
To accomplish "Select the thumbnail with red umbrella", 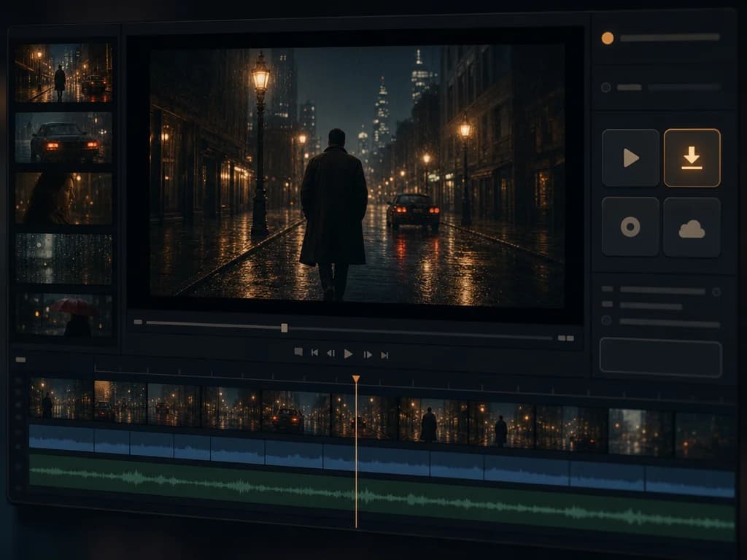I will [64, 315].
